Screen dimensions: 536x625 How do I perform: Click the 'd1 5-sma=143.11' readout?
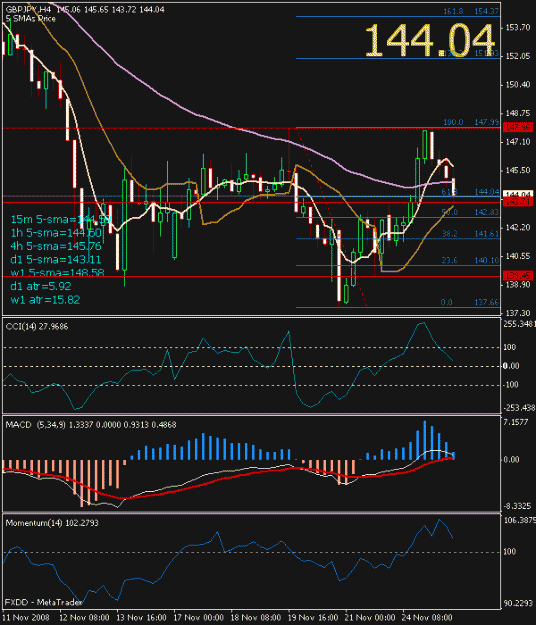coord(56,259)
